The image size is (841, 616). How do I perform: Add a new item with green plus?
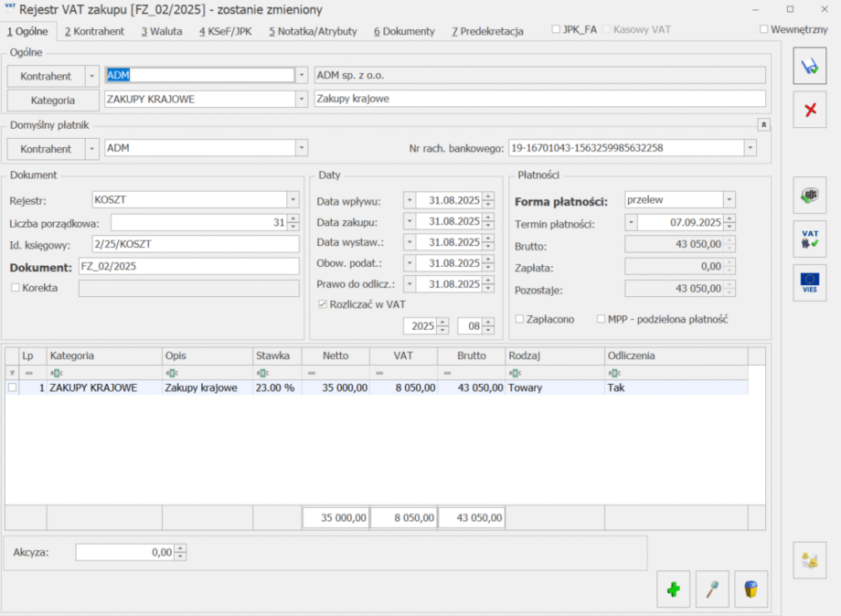click(674, 589)
